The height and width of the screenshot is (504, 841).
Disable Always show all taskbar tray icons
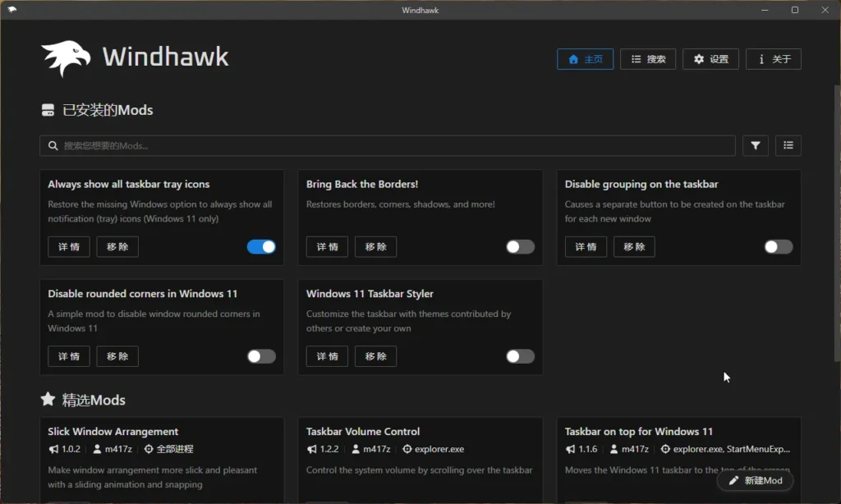(261, 246)
